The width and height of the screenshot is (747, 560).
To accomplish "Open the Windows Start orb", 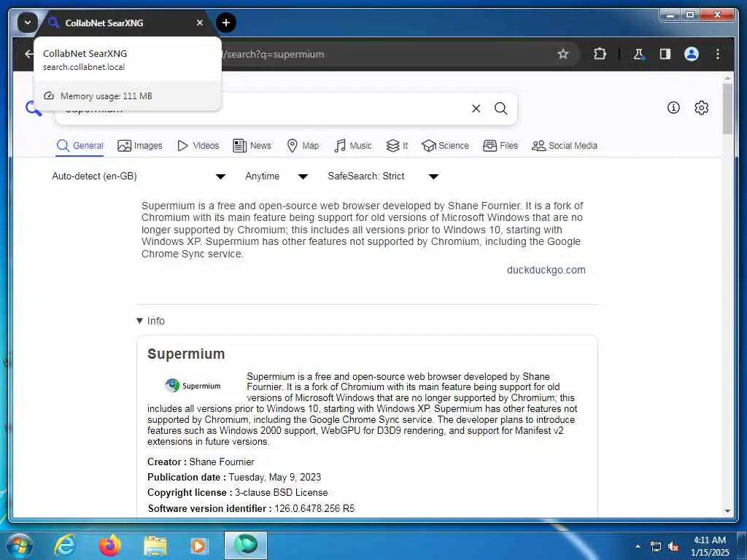I will (x=19, y=545).
